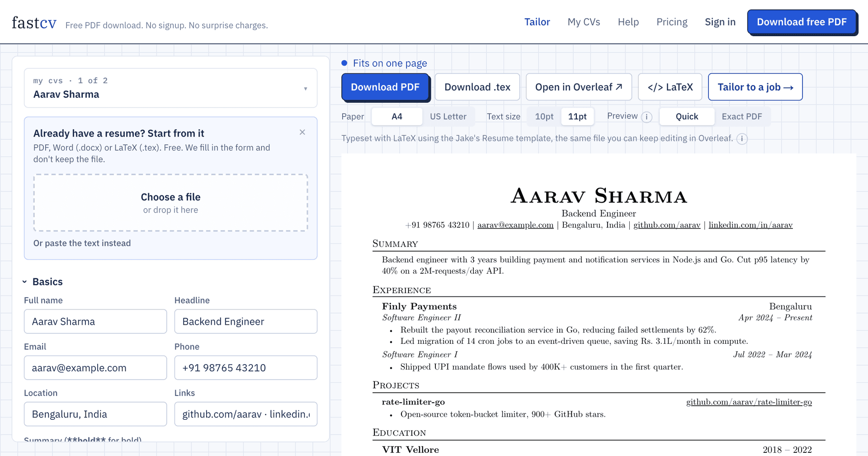Click Software Engineer II role text
The image size is (868, 456).
(421, 318)
